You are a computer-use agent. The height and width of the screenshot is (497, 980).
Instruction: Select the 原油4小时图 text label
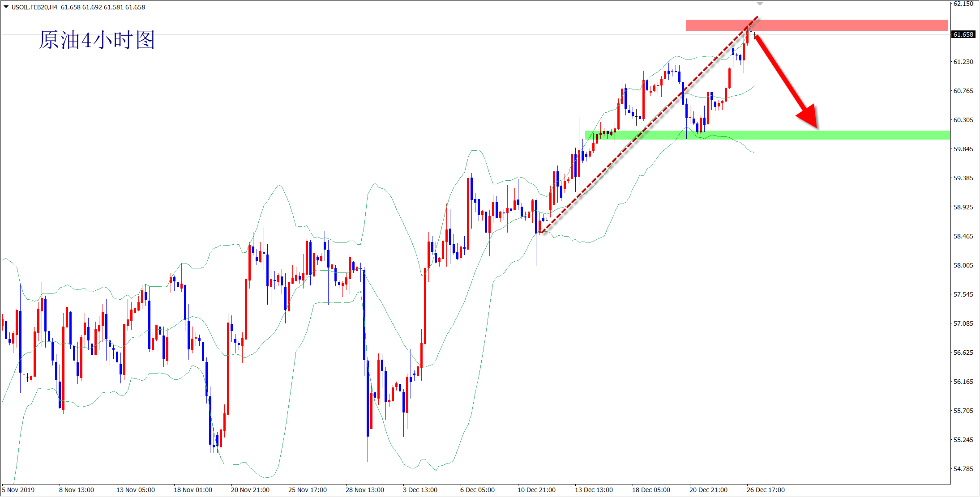tap(97, 40)
